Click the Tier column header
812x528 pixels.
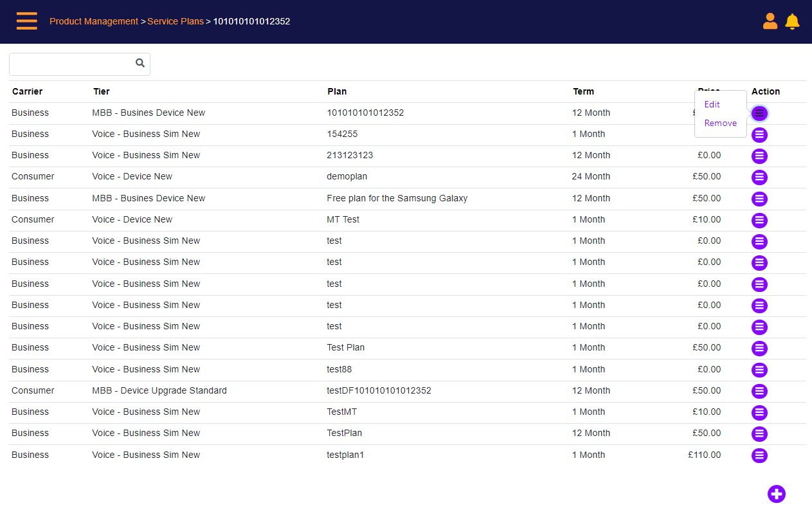pos(102,91)
